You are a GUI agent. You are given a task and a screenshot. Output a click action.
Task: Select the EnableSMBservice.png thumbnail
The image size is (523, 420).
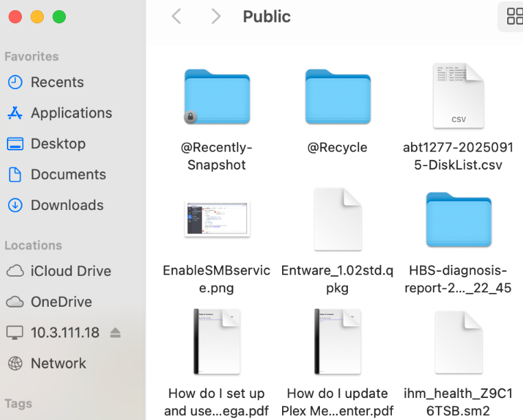point(217,220)
